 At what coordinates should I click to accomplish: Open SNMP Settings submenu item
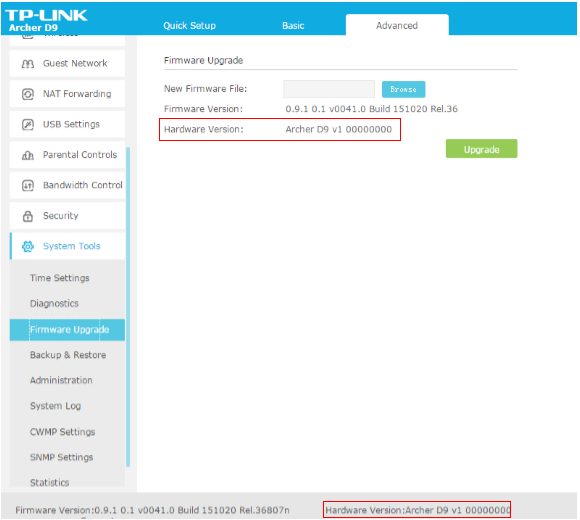tap(61, 457)
